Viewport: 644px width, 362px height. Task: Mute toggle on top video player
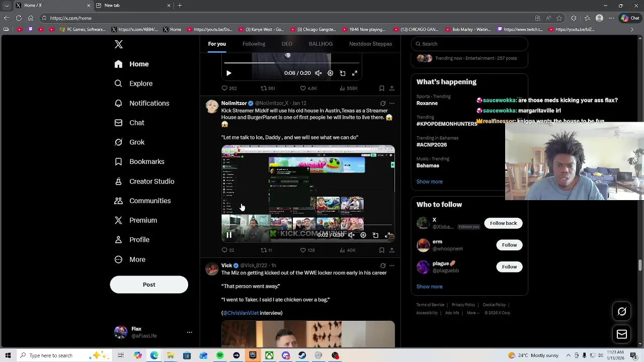point(318,73)
